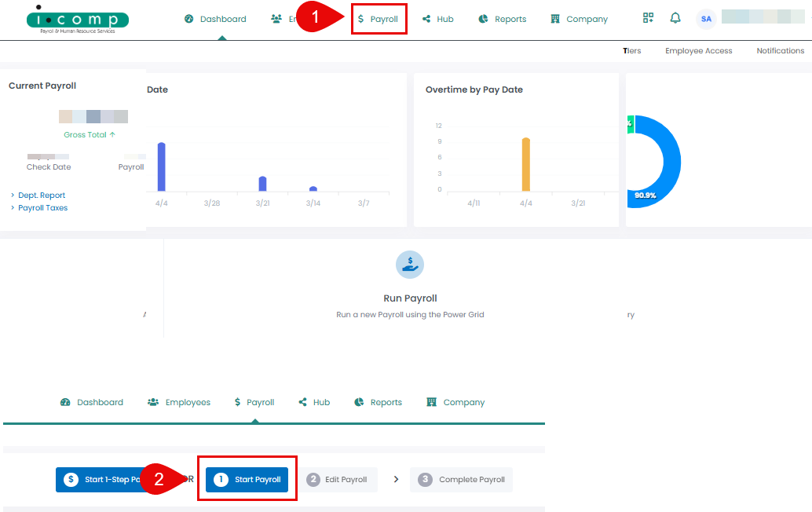Click the Complete Payroll step button
The image size is (812, 512).
tap(462, 479)
